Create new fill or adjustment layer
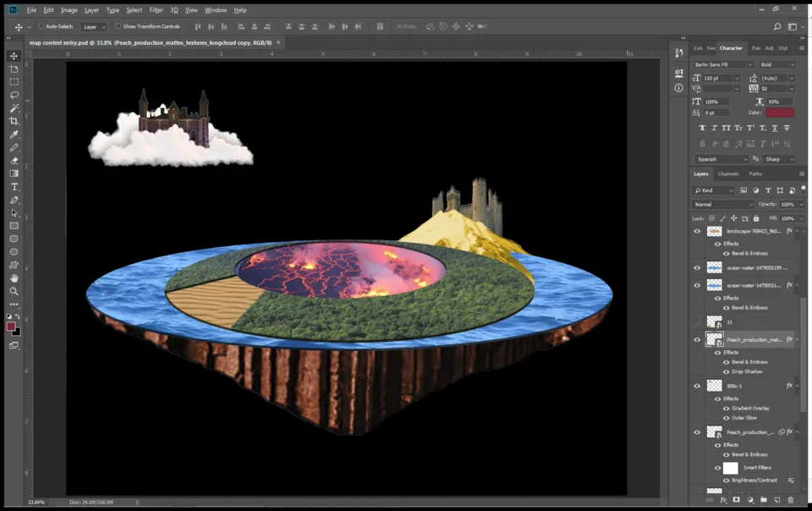 pyautogui.click(x=750, y=500)
